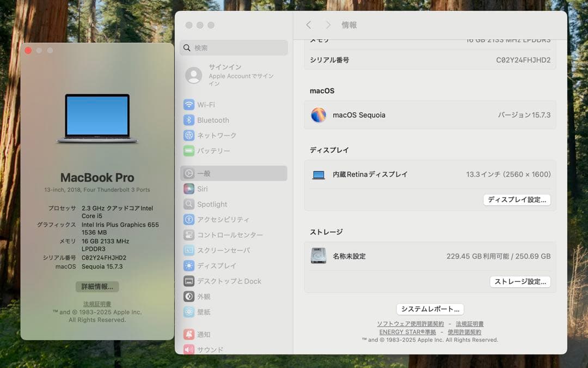Image resolution: width=588 pixels, height=368 pixels.
Task: Open the Siri icon in sidebar
Action: pyautogui.click(x=188, y=189)
